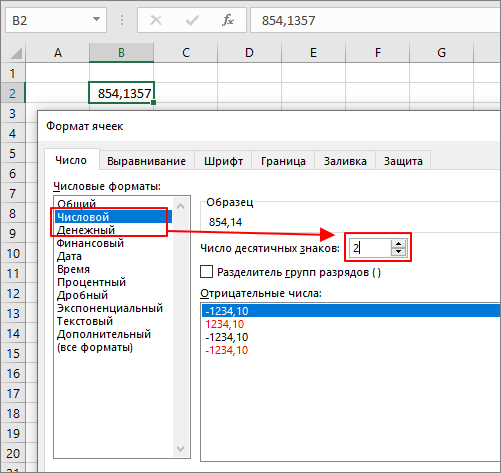Viewport: 501px width, 473px height.
Task: Switch to the Граница tab
Action: point(283,161)
